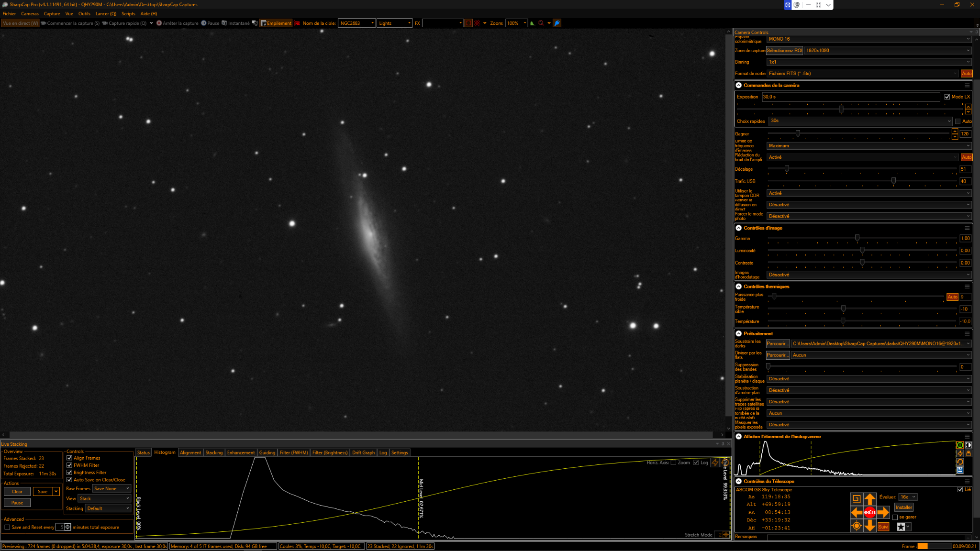Click the red reticle crosshair toolbar icon
This screenshot has width=980, height=551.
click(477, 23)
